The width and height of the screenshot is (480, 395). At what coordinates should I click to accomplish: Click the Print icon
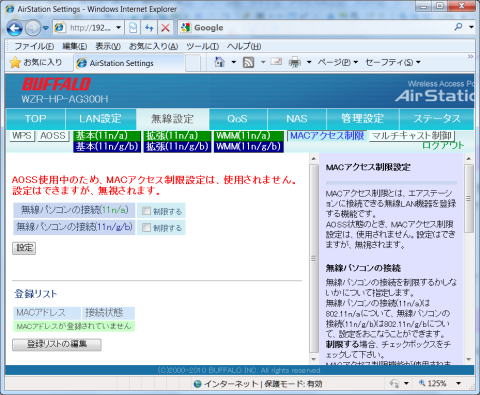pyautogui.click(x=295, y=62)
